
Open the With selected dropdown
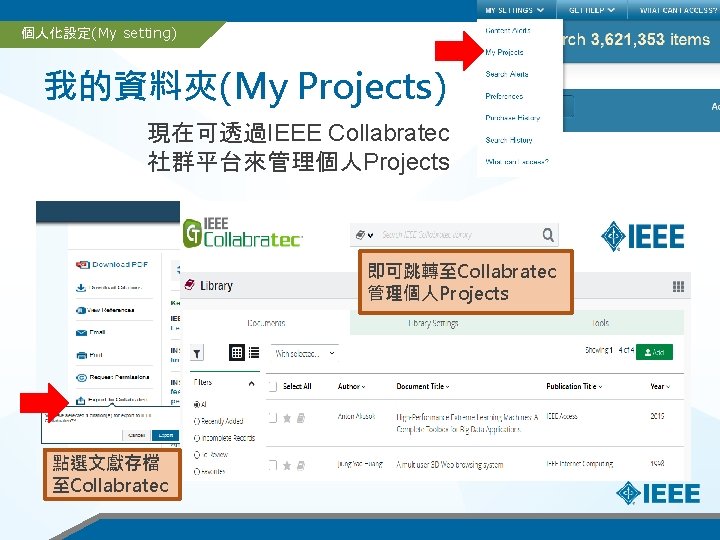tap(304, 354)
